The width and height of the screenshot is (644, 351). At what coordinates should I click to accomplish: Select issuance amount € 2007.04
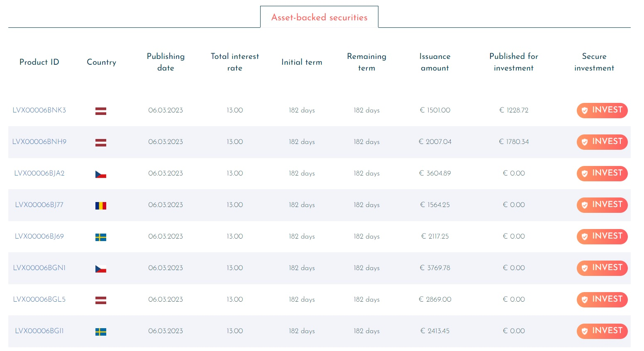click(435, 142)
